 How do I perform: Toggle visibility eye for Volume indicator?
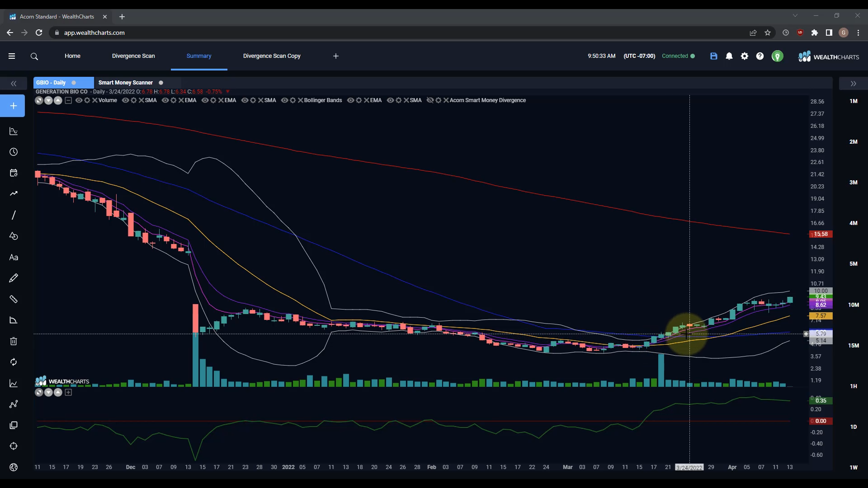(x=79, y=100)
